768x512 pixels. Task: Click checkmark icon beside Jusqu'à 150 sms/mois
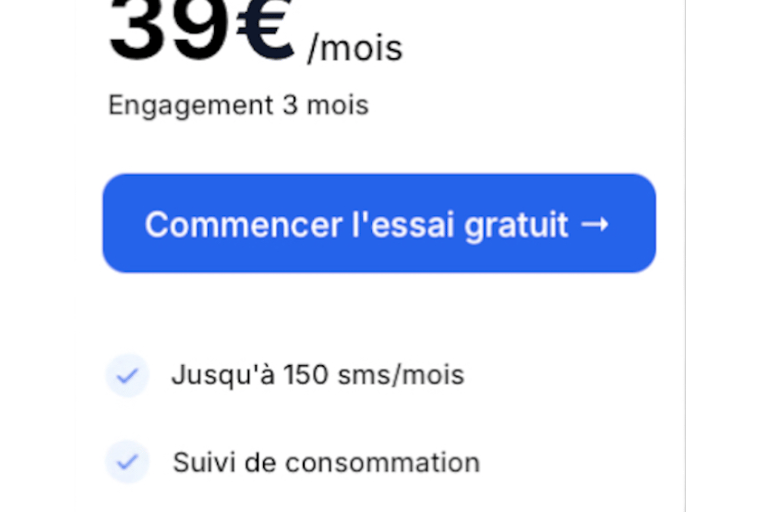pyautogui.click(x=127, y=376)
